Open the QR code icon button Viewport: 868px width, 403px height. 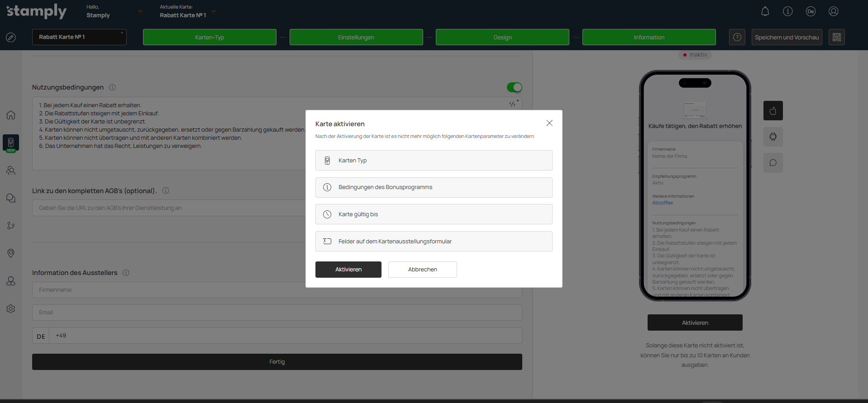tap(836, 37)
